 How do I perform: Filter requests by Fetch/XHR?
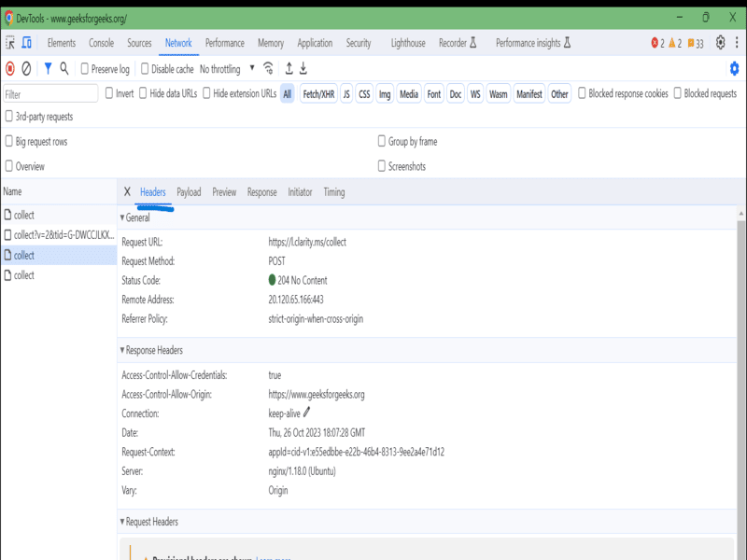click(318, 94)
